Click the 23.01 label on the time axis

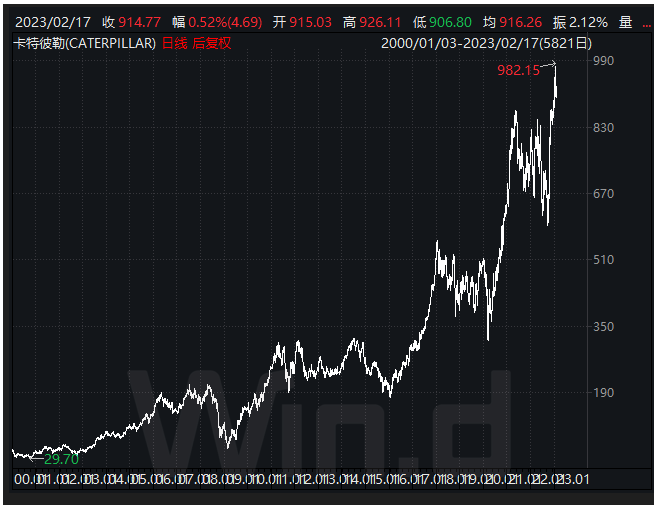[x=573, y=479]
